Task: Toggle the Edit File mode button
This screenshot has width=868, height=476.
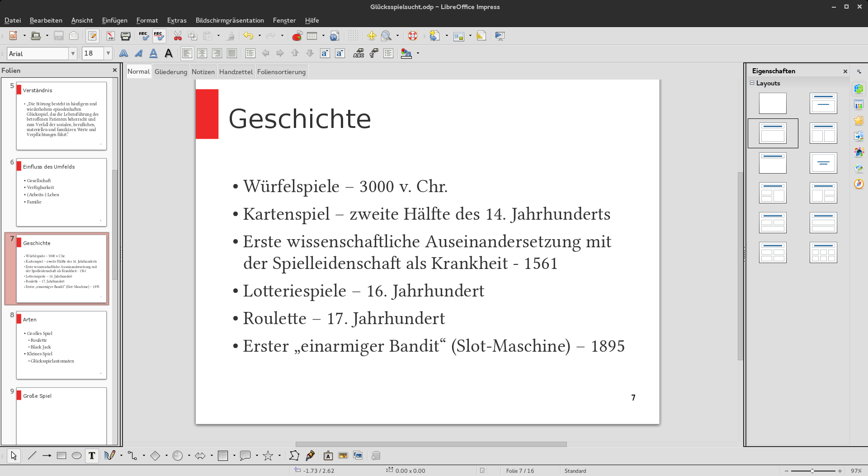Action: click(x=92, y=36)
